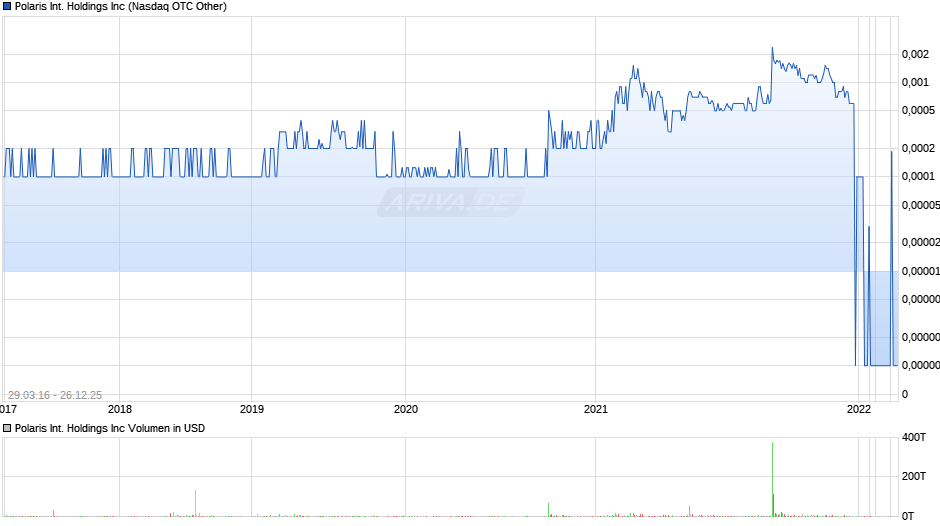
Task: Click the price peak in late 2021
Action: pyautogui.click(x=772, y=49)
